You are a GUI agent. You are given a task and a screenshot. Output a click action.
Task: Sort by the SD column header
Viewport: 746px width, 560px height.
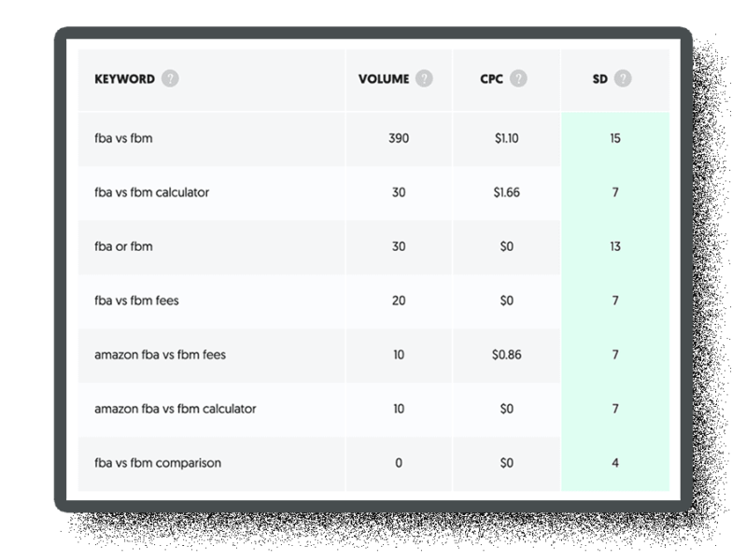(x=600, y=79)
